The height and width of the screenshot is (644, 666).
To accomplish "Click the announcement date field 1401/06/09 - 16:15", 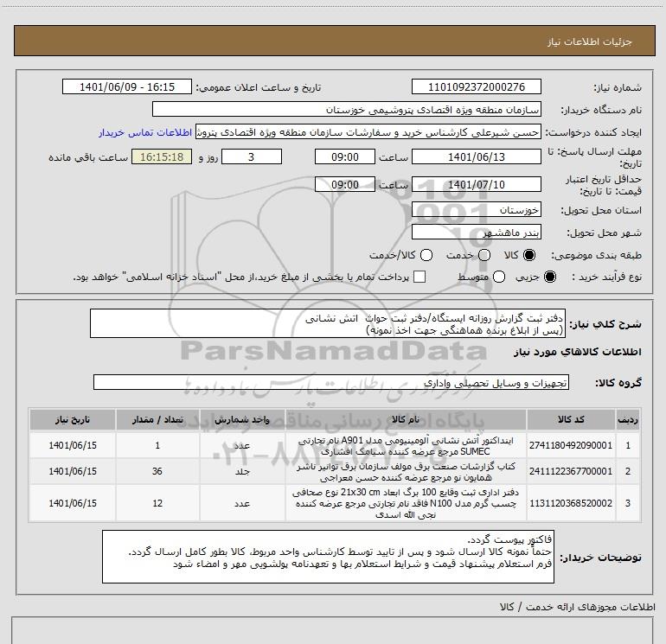I will coord(127,86).
